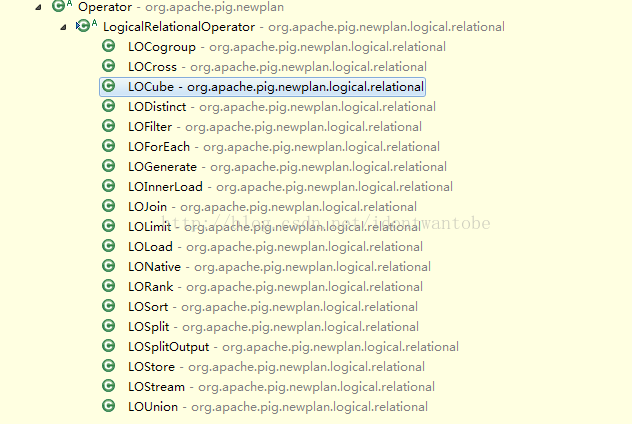
Task: Collapse the Operator tree node
Action: point(38,7)
